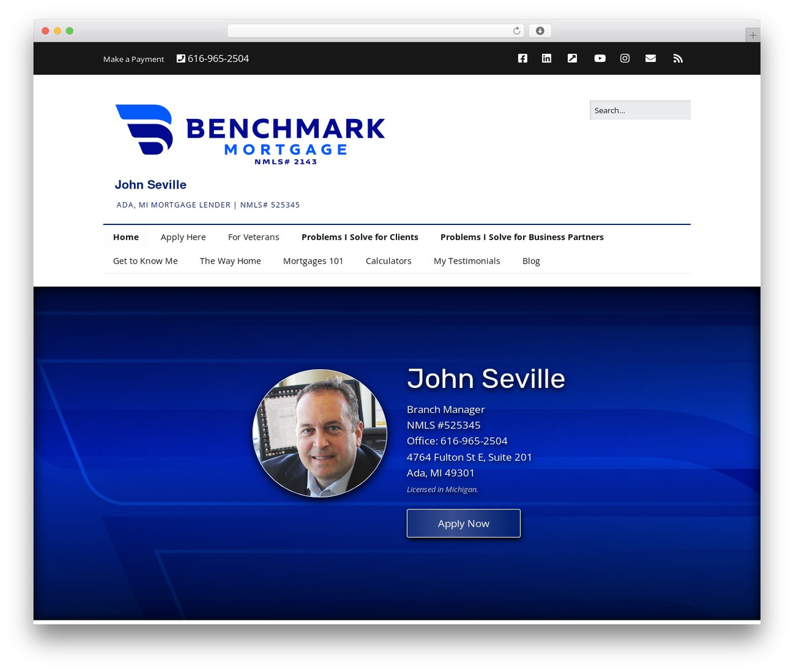Click the Office: 616-965-2504 text
This screenshot has height=672, width=794.
457,441
